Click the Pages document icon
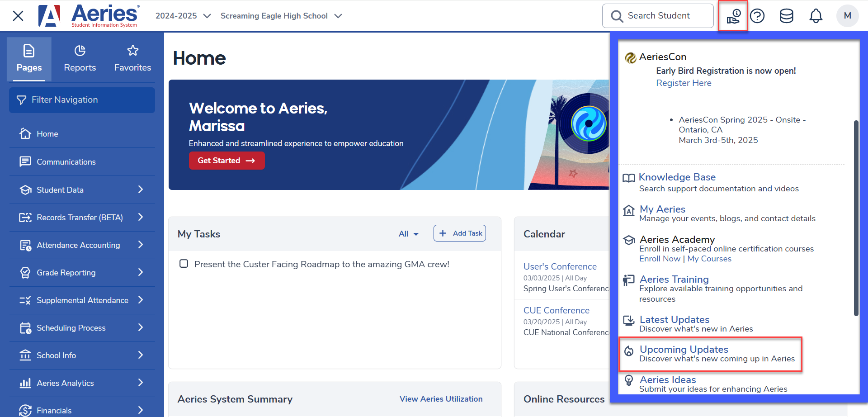Image resolution: width=868 pixels, height=417 pixels. [x=29, y=51]
